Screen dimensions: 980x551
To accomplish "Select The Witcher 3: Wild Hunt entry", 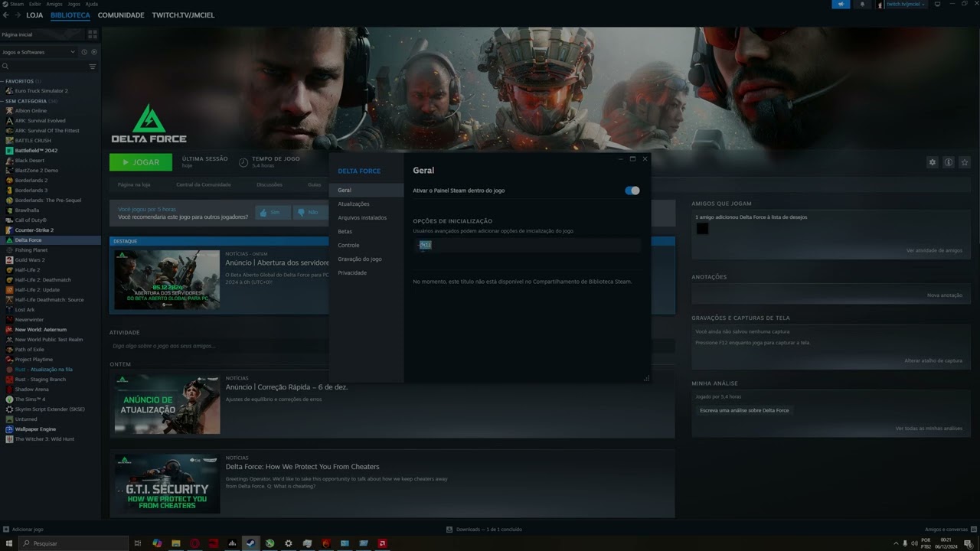I will click(44, 439).
